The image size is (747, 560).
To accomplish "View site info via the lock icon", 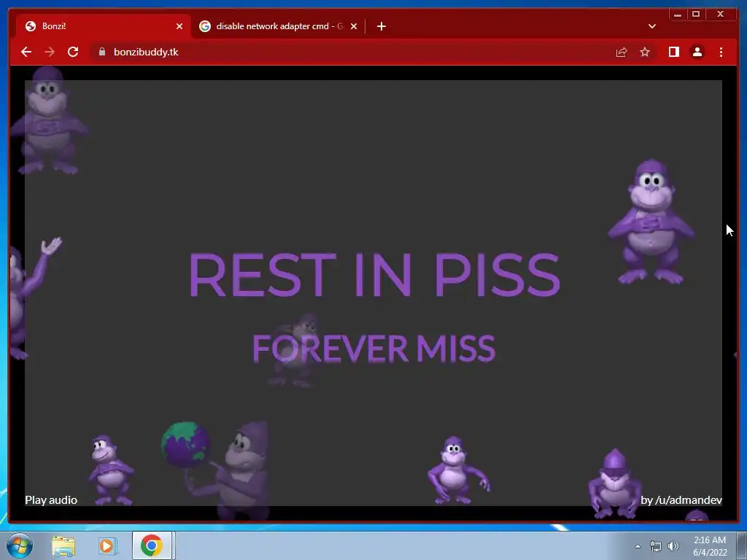I will point(101,52).
